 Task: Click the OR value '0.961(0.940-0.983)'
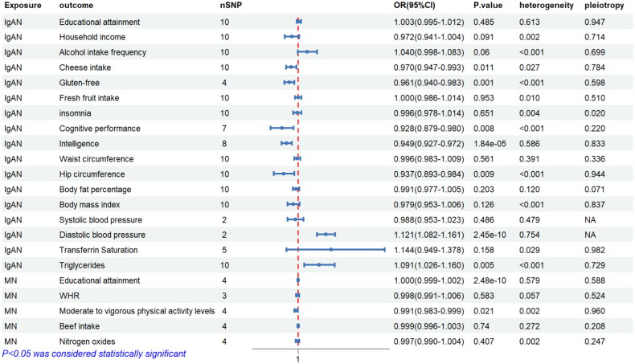point(429,83)
